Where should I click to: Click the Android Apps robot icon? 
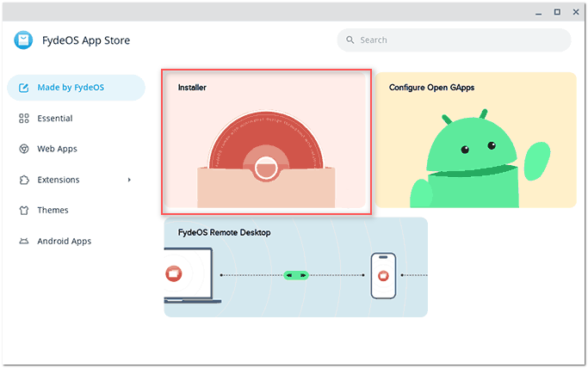(x=23, y=241)
